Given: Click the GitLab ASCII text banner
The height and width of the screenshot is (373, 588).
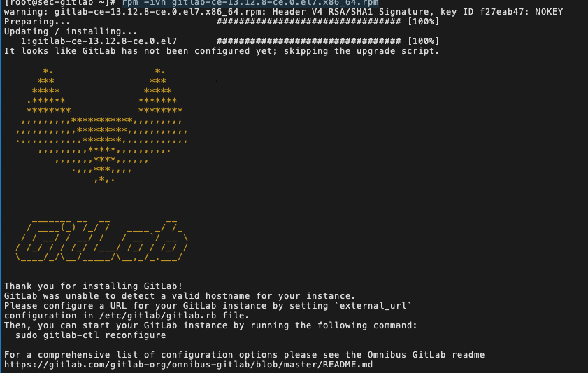Looking at the screenshot, I should coord(101,239).
